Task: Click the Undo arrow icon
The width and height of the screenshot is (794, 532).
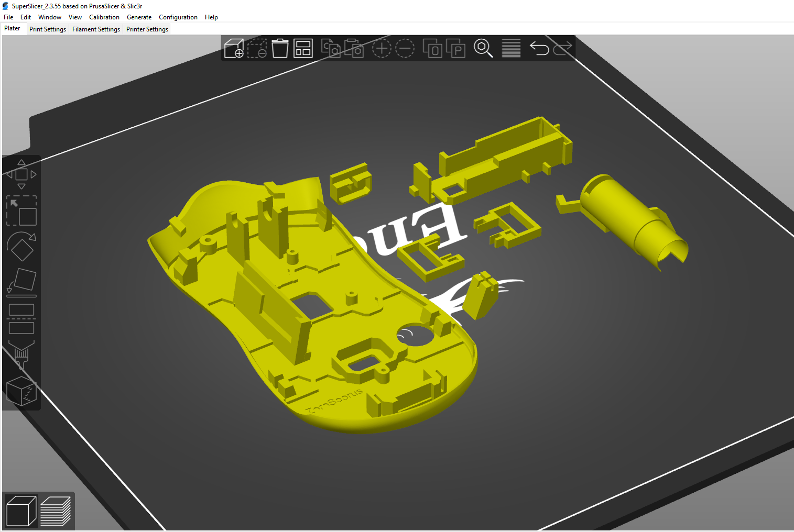Action: coord(539,48)
